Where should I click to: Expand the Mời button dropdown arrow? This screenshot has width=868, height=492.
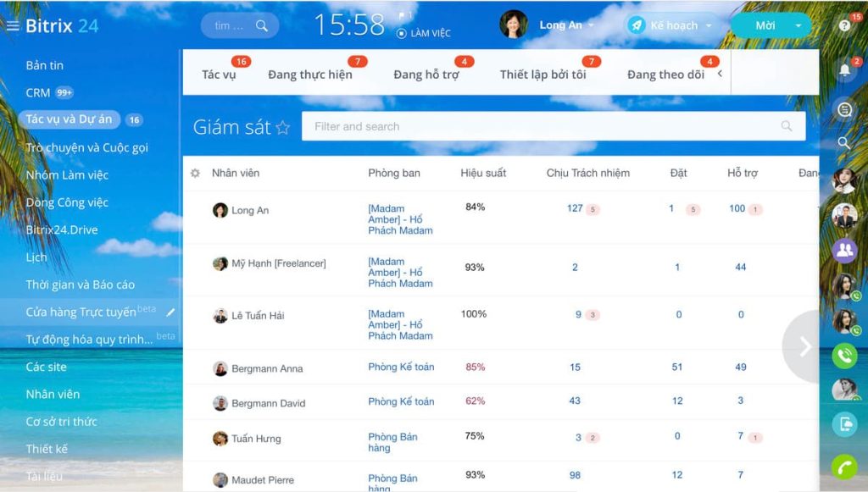798,25
